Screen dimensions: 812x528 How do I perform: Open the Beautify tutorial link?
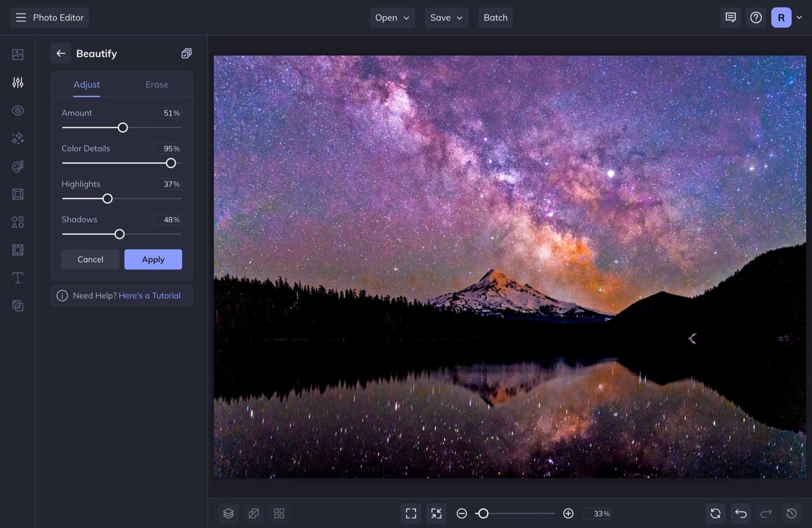click(x=150, y=295)
